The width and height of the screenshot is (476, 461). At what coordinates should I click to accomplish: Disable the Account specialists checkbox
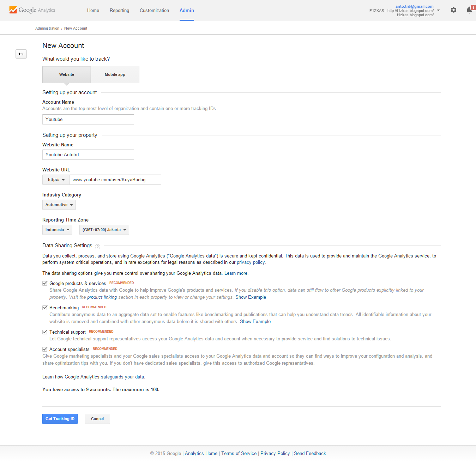(45, 349)
